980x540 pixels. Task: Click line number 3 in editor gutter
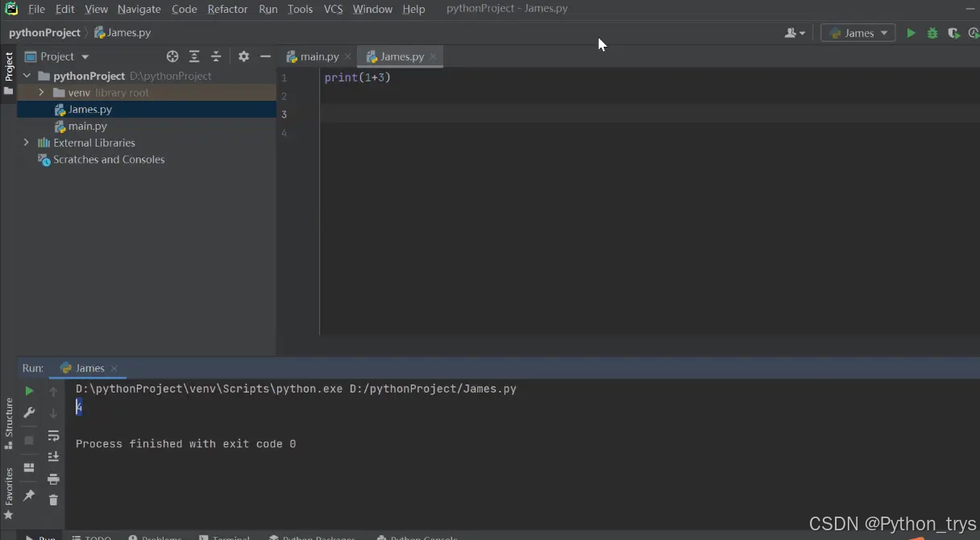[x=284, y=114]
